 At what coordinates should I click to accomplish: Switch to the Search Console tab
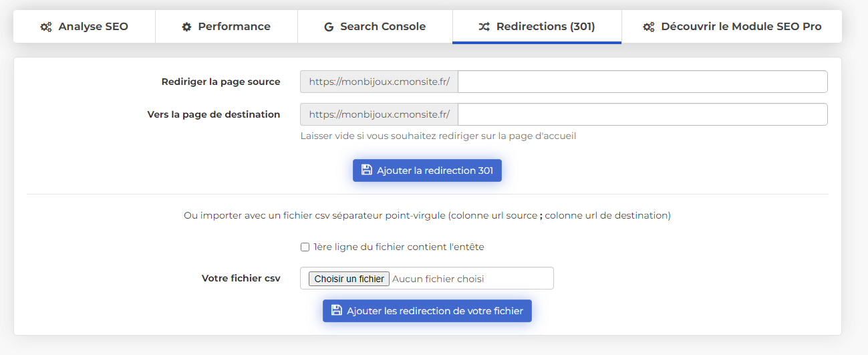point(375,27)
